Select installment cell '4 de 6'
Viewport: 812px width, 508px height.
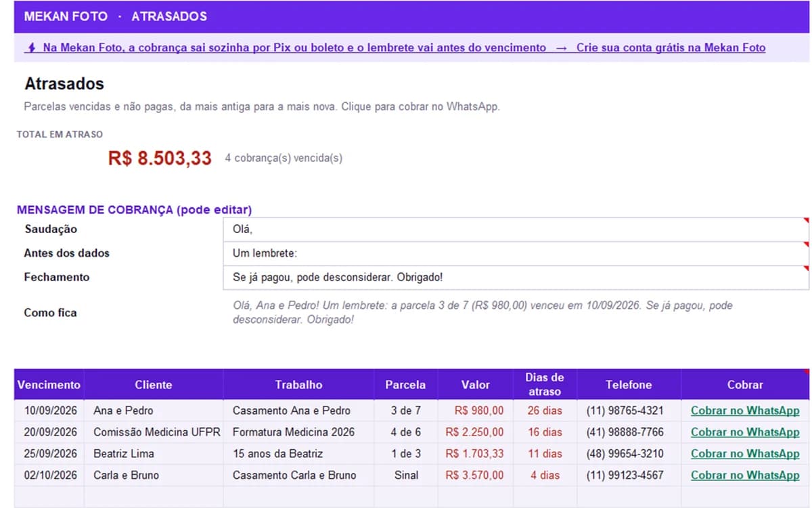(x=405, y=432)
